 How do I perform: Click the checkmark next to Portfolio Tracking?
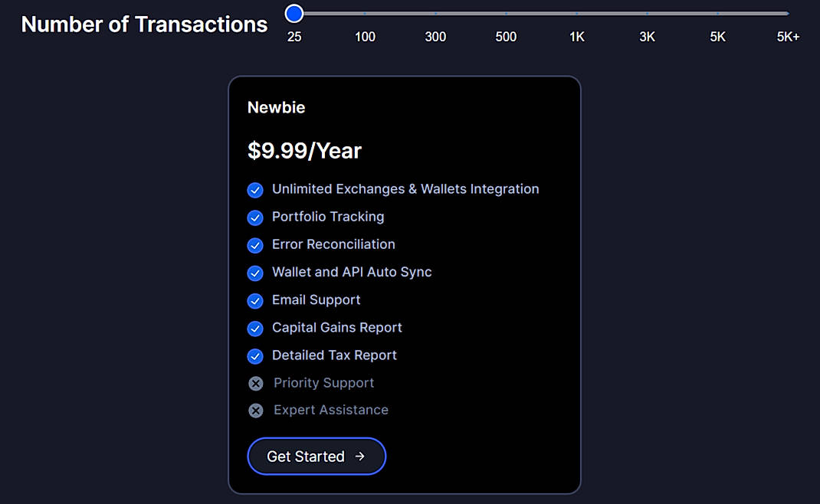point(255,218)
